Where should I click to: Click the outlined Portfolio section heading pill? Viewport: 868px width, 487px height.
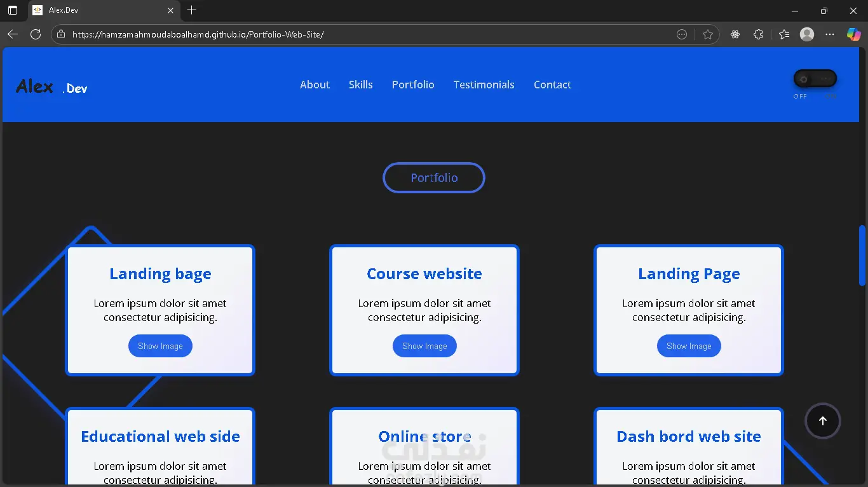tap(434, 177)
